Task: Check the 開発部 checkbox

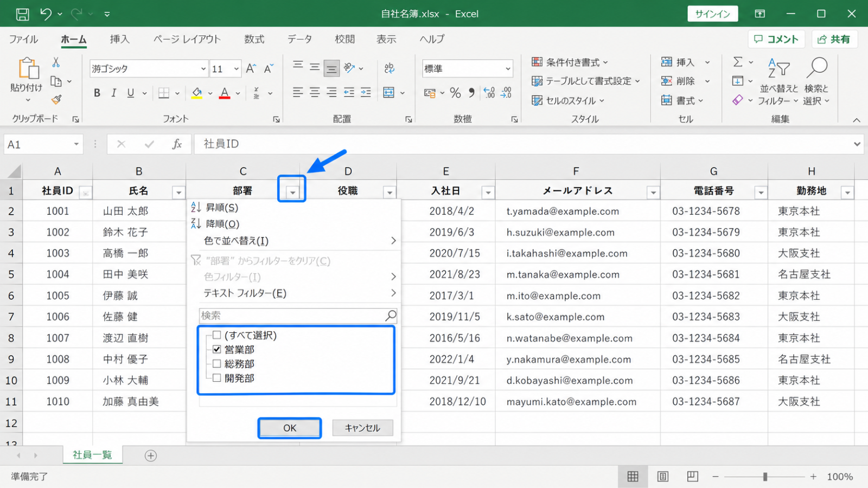Action: tap(216, 378)
